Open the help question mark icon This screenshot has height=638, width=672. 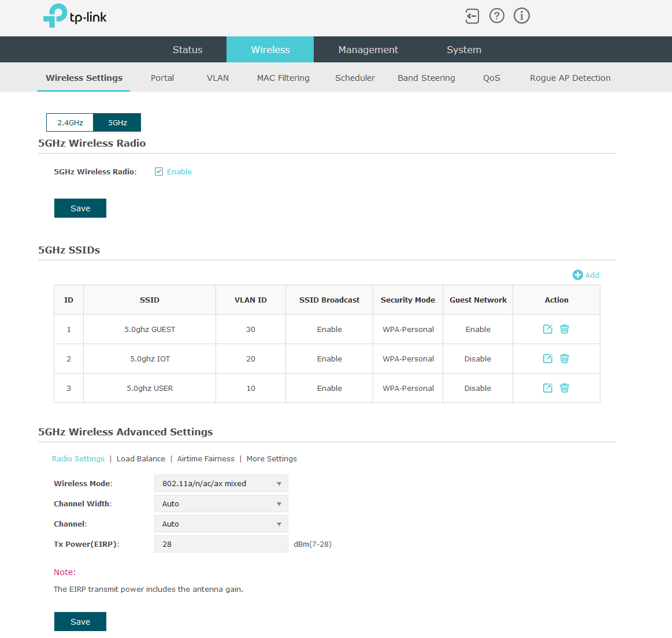[x=497, y=16]
